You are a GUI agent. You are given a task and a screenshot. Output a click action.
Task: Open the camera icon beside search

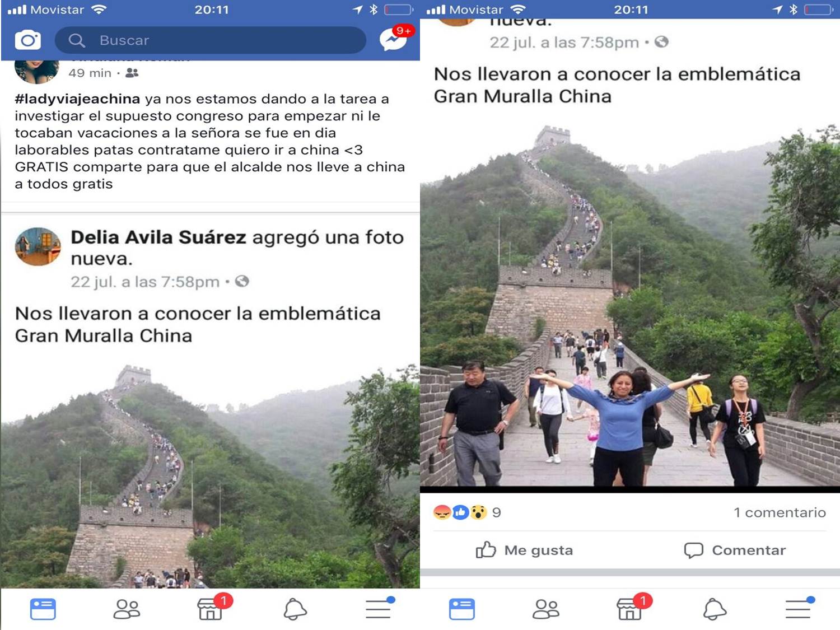click(27, 40)
